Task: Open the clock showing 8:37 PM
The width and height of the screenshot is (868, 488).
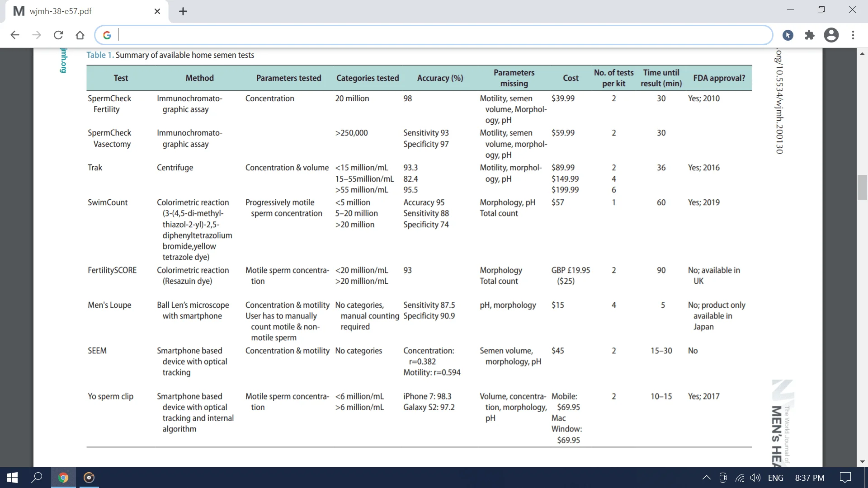Action: [x=810, y=478]
